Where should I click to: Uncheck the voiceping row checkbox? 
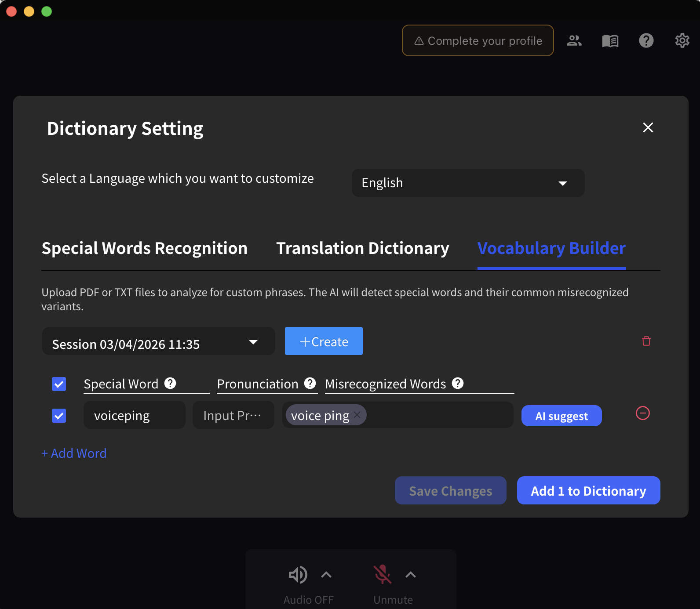click(x=59, y=416)
